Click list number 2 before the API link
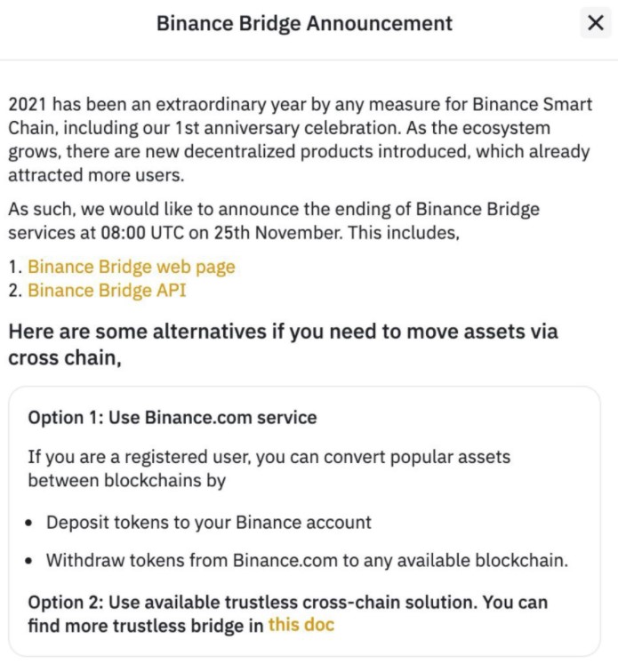This screenshot has width=618, height=672. pos(14,291)
